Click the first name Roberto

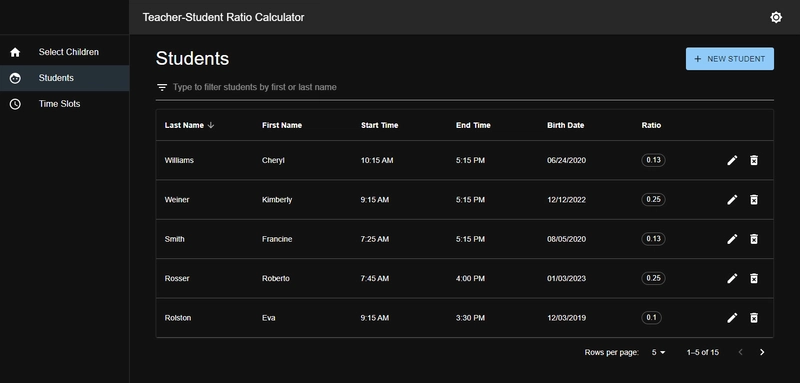pyautogui.click(x=276, y=278)
